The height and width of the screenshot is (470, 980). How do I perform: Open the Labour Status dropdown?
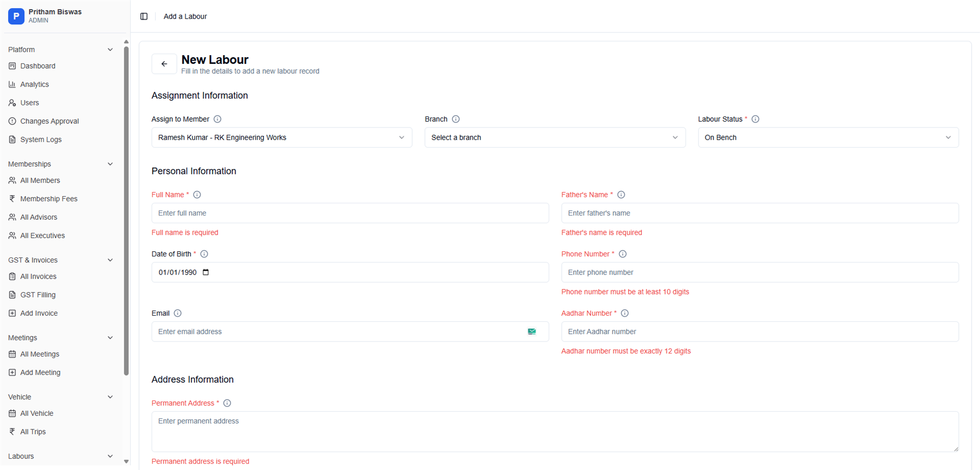(828, 138)
